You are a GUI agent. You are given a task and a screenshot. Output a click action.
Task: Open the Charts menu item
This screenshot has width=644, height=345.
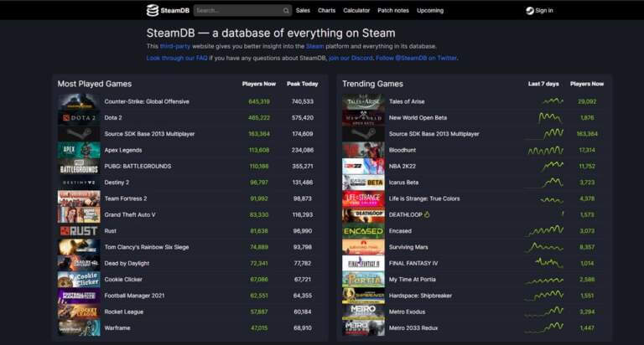(326, 11)
